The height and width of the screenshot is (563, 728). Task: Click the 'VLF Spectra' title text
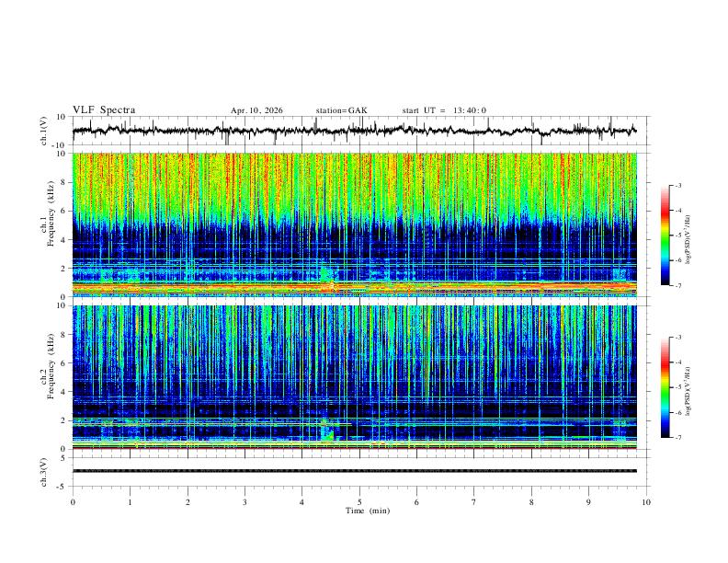tap(104, 110)
